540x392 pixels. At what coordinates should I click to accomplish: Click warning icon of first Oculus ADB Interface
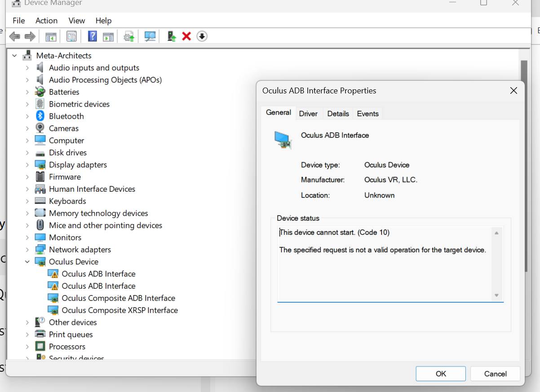point(53,273)
